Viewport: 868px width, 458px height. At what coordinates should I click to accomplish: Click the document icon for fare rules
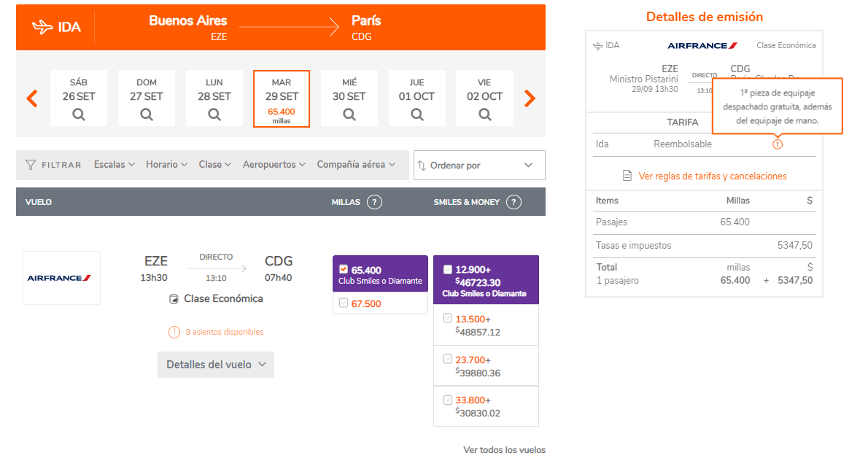(627, 176)
